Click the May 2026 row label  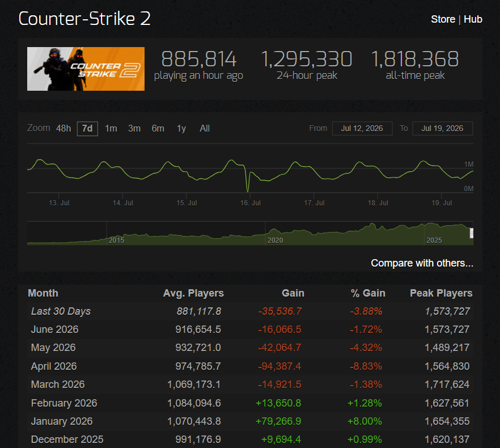[53, 348]
